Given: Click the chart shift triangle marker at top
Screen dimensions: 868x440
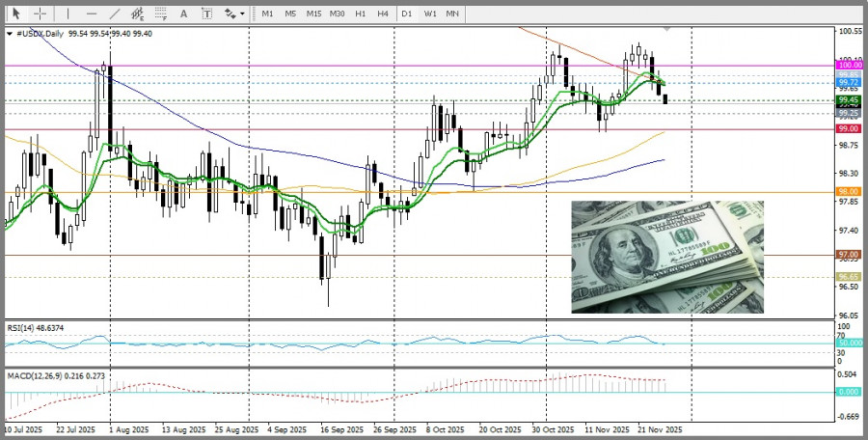Looking at the screenshot, I should tap(667, 28).
